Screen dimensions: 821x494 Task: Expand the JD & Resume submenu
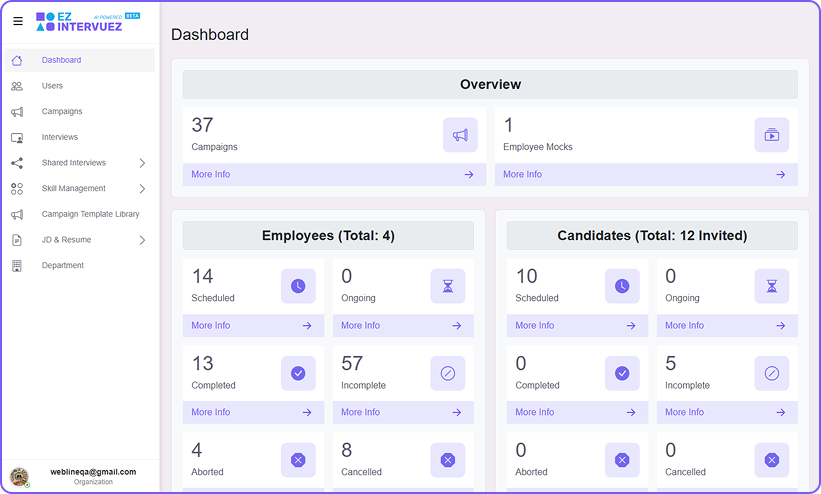click(x=141, y=240)
